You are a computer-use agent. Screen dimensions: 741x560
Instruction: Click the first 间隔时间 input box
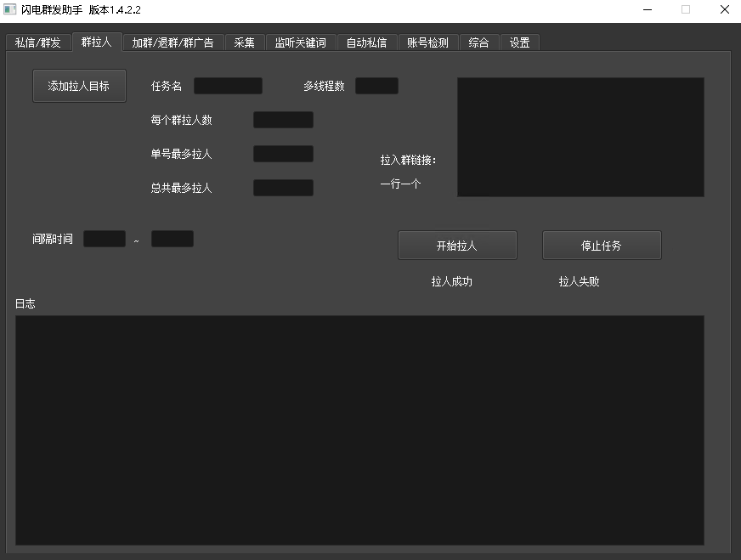pyautogui.click(x=105, y=239)
